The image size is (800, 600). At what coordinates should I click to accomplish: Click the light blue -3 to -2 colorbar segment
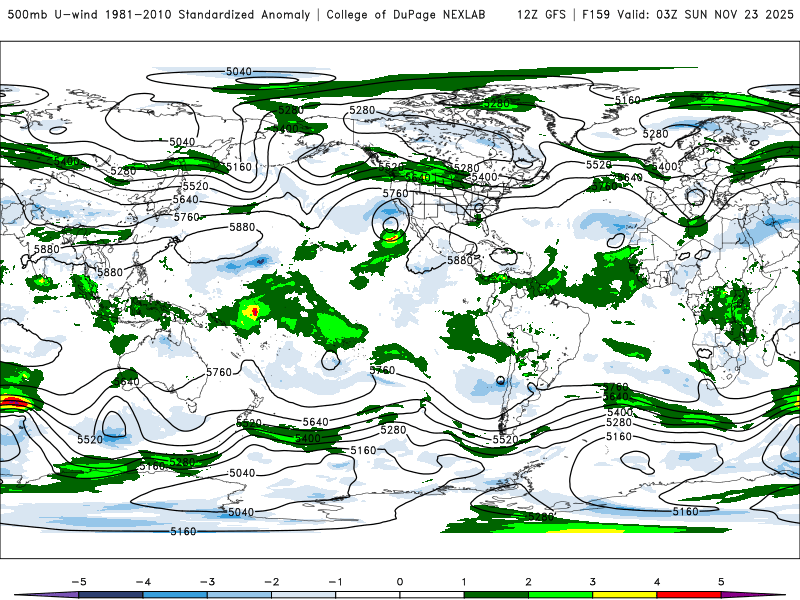[239, 595]
